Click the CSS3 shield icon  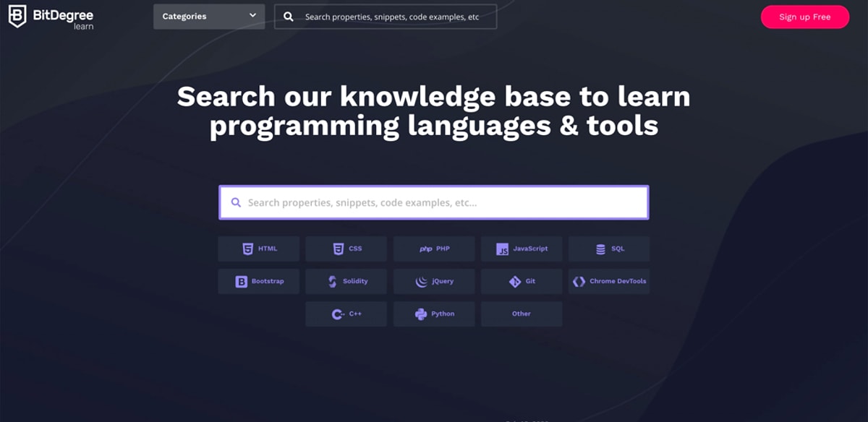[x=338, y=249]
